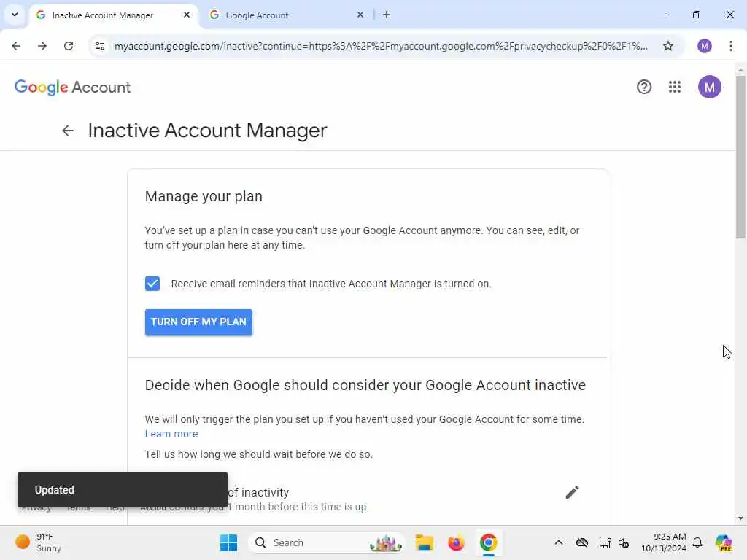Click the Inactive Account Manager page title
The width and height of the screenshot is (747, 560).
coord(208,131)
